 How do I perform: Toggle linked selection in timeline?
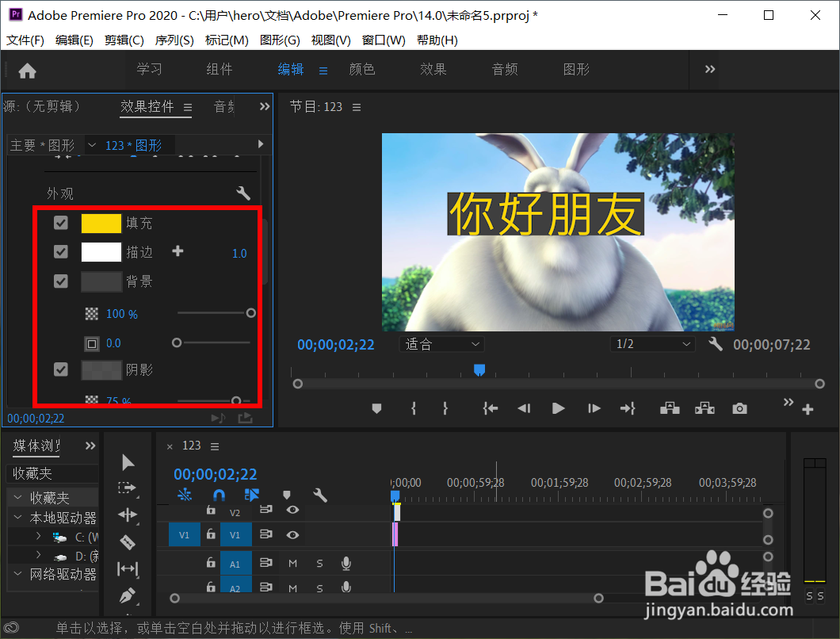251,495
